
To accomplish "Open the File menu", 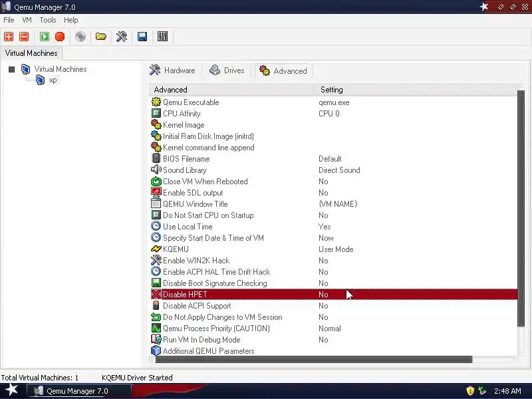I will [x=9, y=20].
